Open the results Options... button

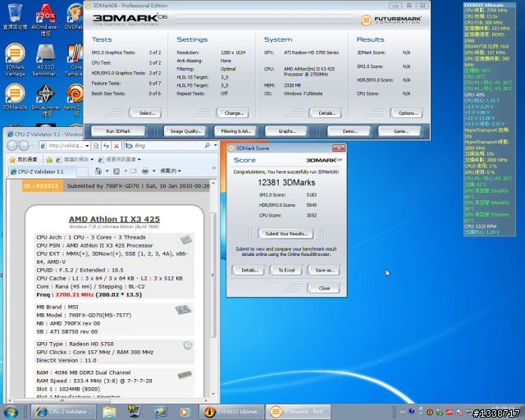tap(408, 113)
